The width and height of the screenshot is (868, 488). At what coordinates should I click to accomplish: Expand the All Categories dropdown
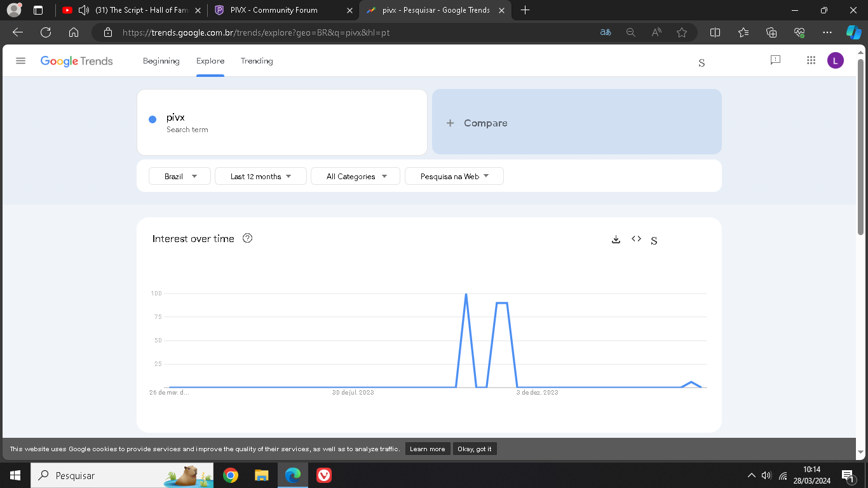click(x=355, y=176)
